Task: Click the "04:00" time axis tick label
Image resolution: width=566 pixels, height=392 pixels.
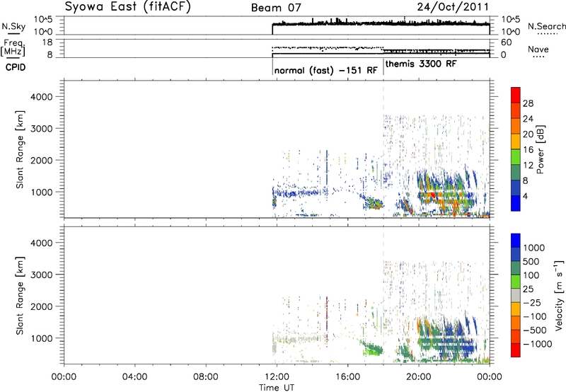Action: (134, 377)
